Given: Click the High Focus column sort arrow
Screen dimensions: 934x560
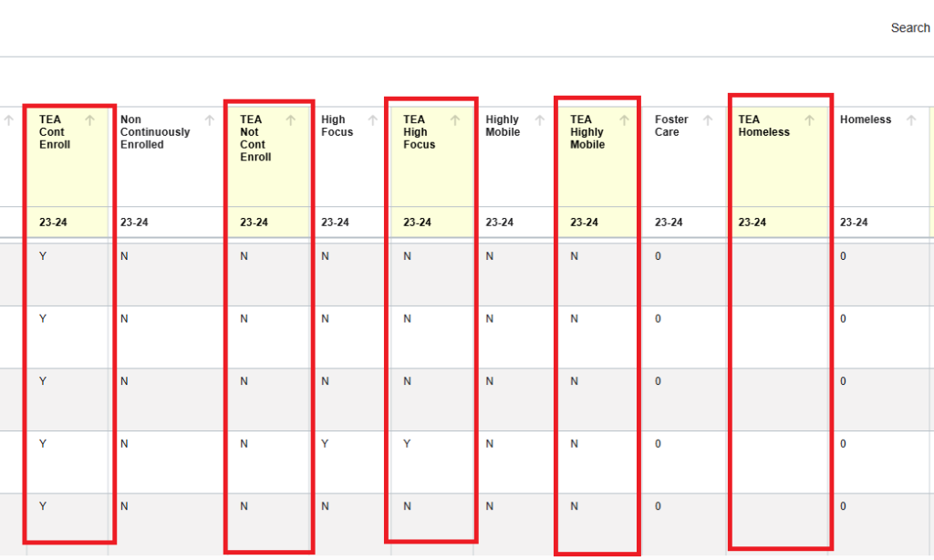Looking at the screenshot, I should pos(373,120).
